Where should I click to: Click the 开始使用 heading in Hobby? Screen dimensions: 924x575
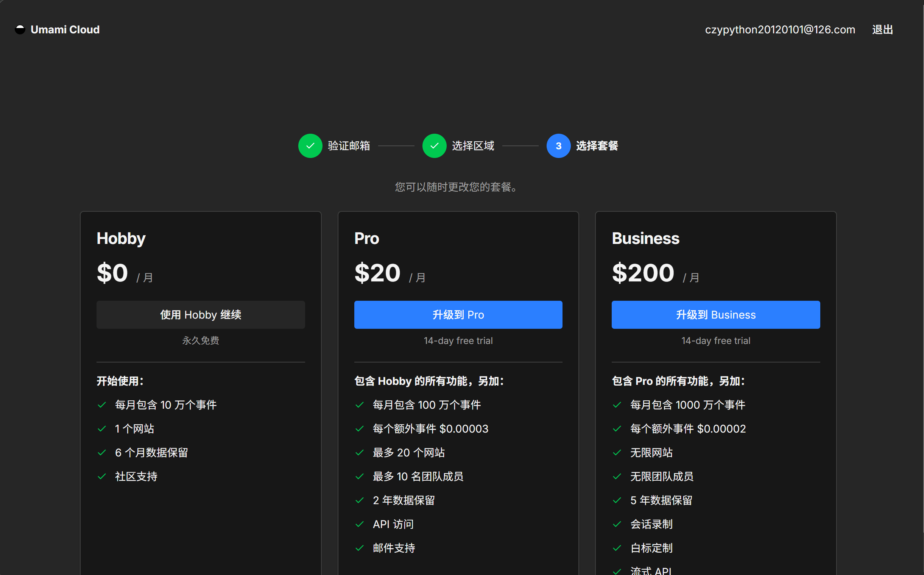(x=120, y=381)
